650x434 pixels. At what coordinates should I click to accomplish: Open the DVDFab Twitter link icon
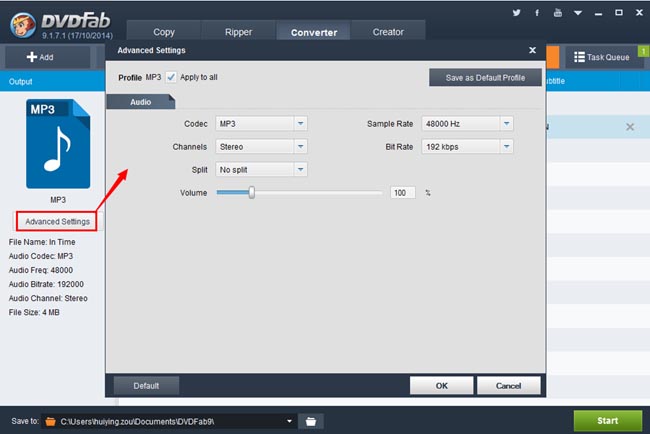click(x=516, y=12)
